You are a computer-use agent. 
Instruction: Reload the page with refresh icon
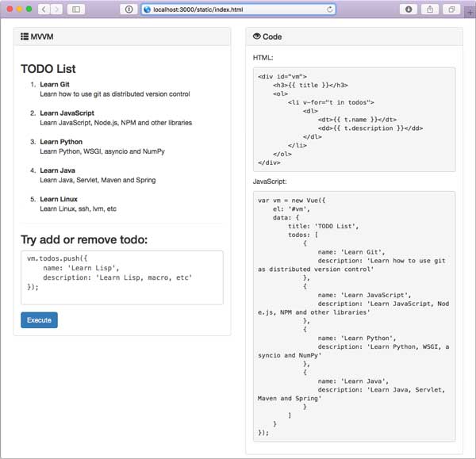click(330, 10)
